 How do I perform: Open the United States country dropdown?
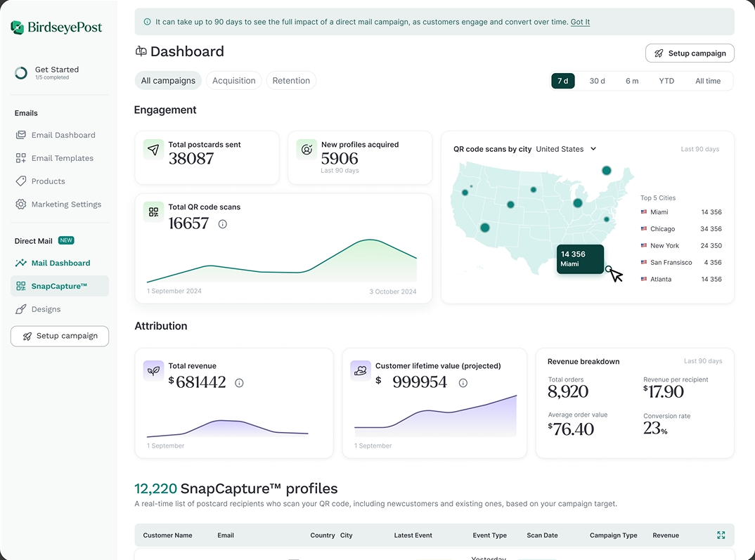(x=566, y=149)
